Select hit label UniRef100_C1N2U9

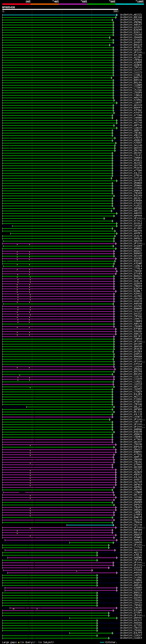pos(131,128)
